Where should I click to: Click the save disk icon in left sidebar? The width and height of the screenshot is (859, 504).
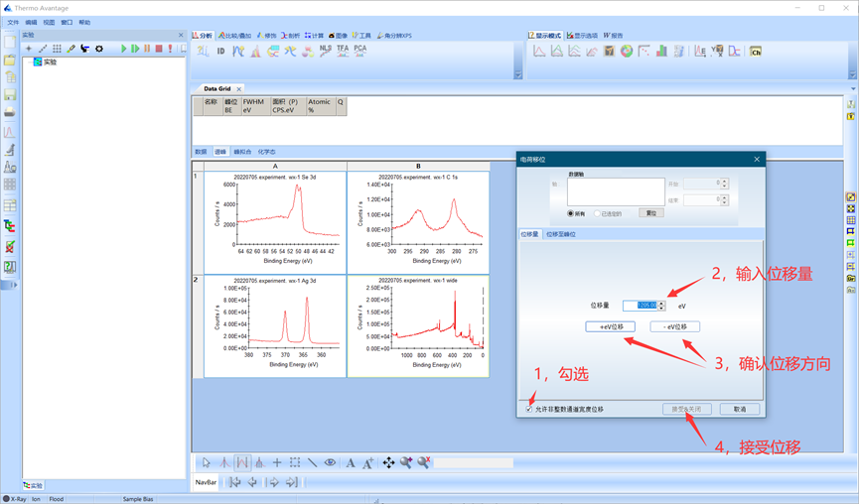[10, 95]
